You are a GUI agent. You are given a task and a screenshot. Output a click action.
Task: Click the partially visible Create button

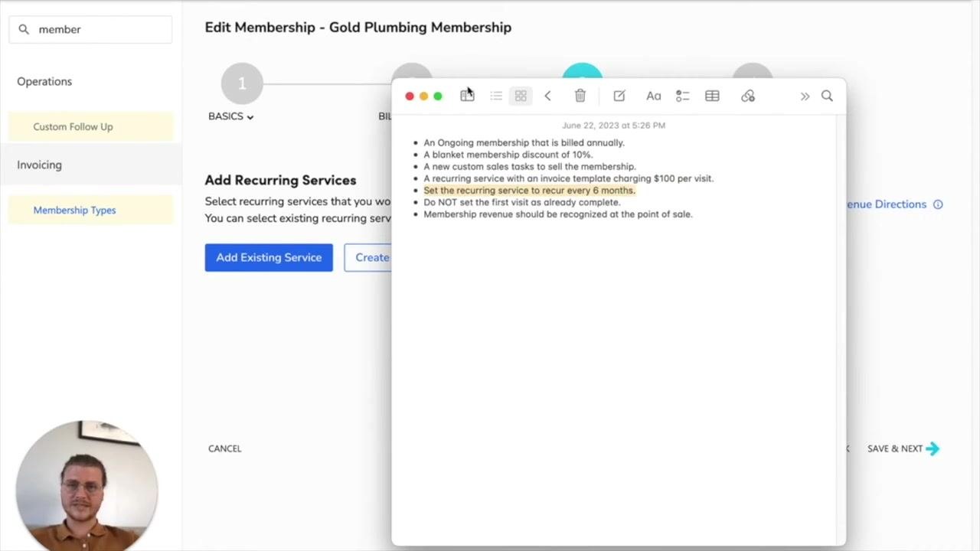click(368, 257)
